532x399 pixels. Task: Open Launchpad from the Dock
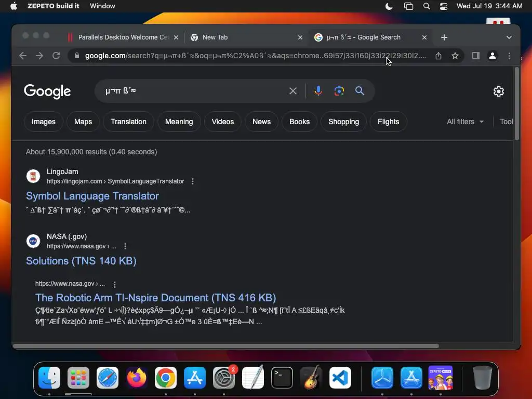pyautogui.click(x=78, y=377)
